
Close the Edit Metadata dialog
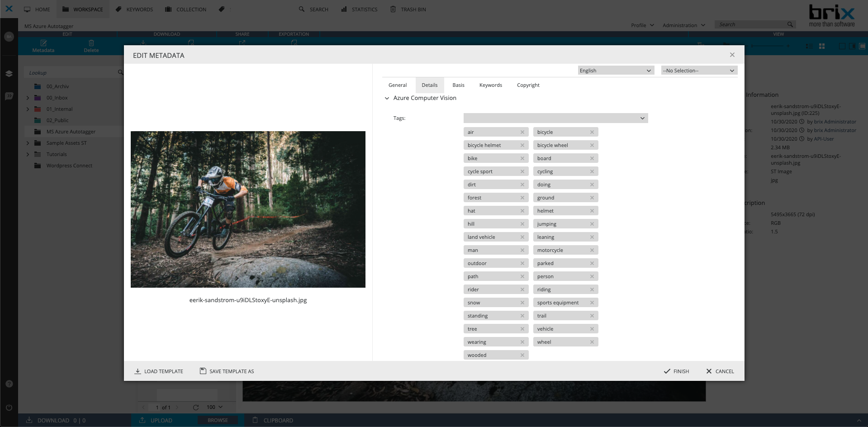pos(732,55)
